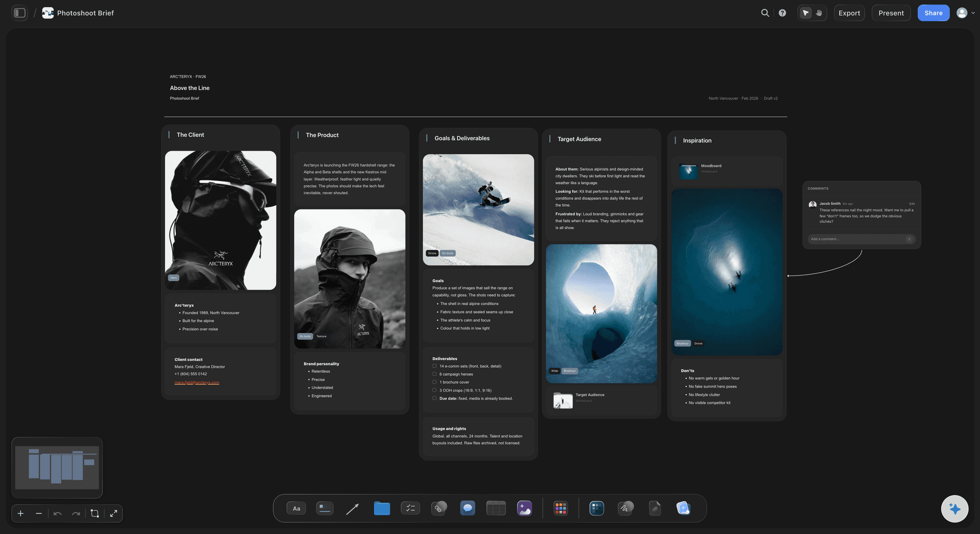980x534 pixels.
Task: Select the pointer cursor tool
Action: 806,13
